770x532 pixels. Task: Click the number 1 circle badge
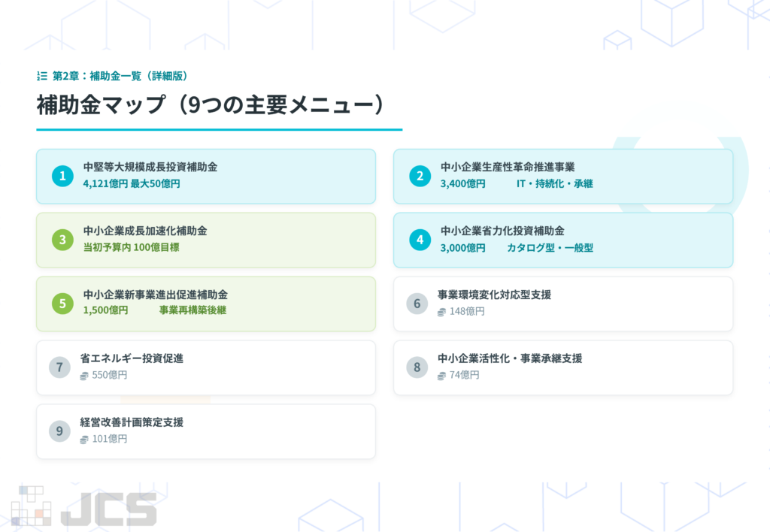62,176
